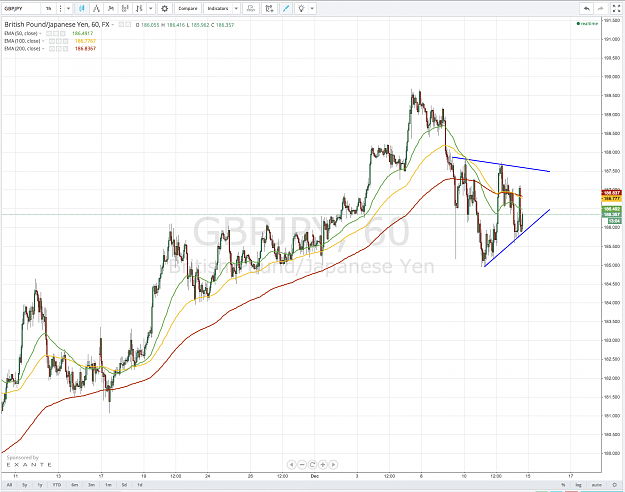Select the bars chart style icon
625x492 pixels.
(125, 8)
